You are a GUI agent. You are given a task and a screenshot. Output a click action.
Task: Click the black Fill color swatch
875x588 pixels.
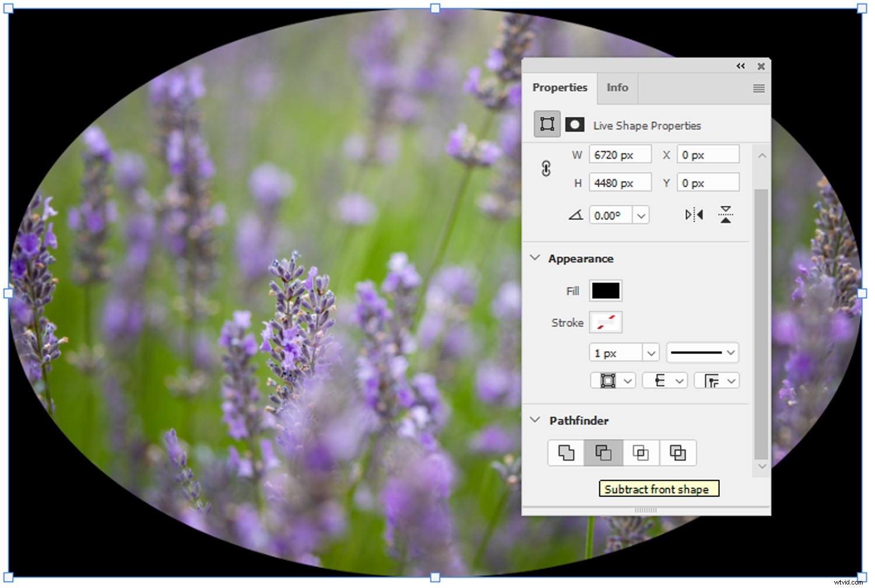tap(605, 290)
